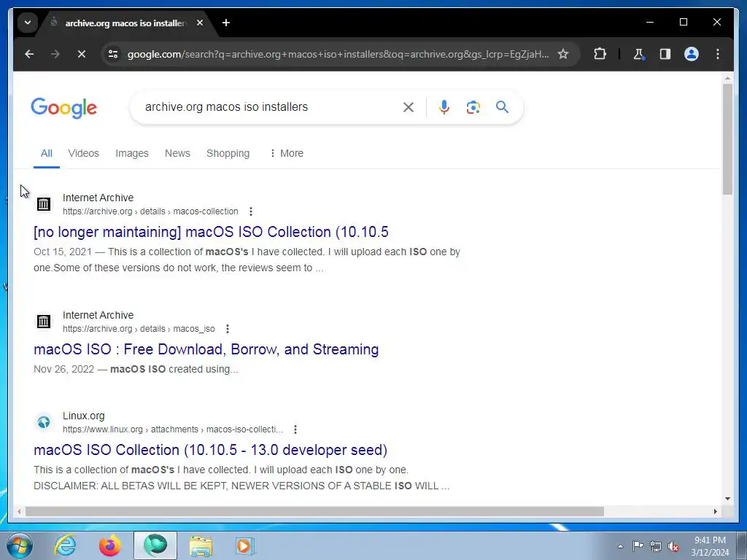This screenshot has width=747, height=560.
Task: Open the muted volume tray icon
Action: point(673,547)
